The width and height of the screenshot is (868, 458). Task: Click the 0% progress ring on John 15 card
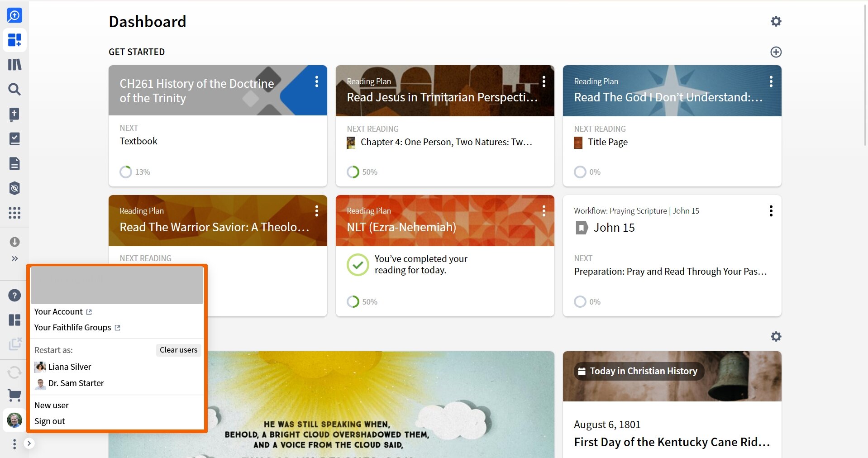(580, 302)
